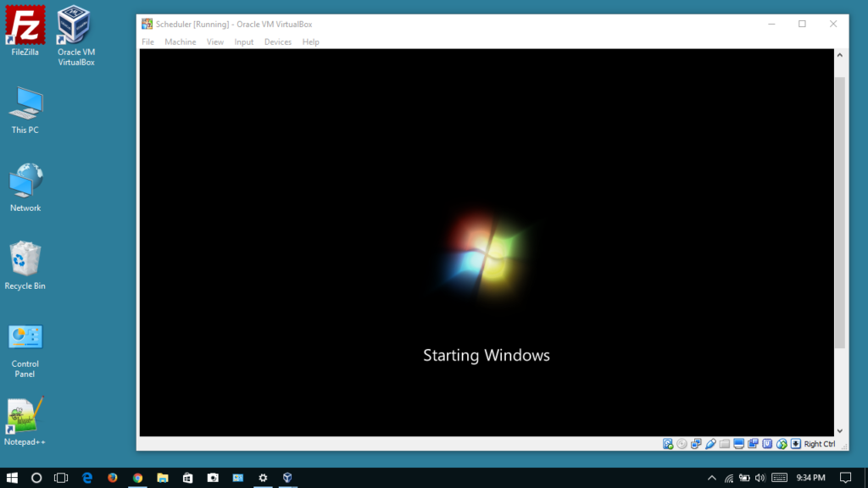The width and height of the screenshot is (868, 488).
Task: Close the VirtualBox Scheduler window
Action: (x=833, y=24)
